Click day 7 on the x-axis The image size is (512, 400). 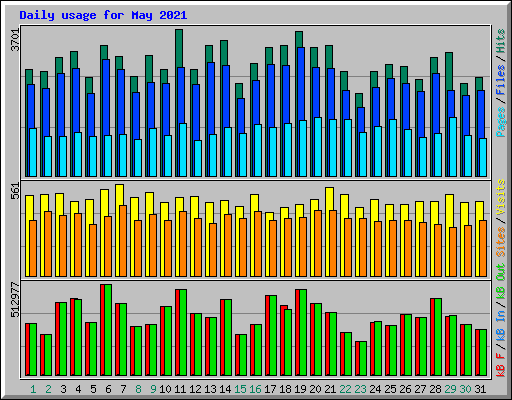tap(123, 389)
